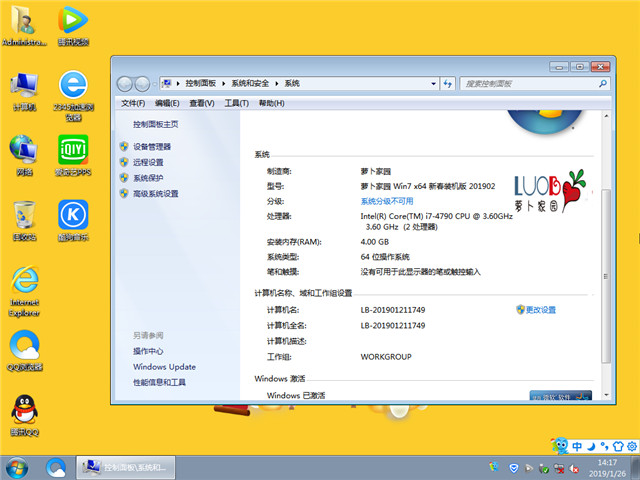Launch the iQIYI PPS desktop icon

coord(73,156)
